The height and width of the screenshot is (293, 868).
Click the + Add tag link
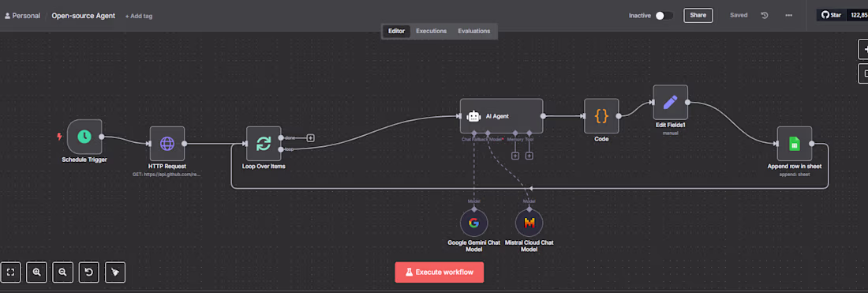pos(139,16)
